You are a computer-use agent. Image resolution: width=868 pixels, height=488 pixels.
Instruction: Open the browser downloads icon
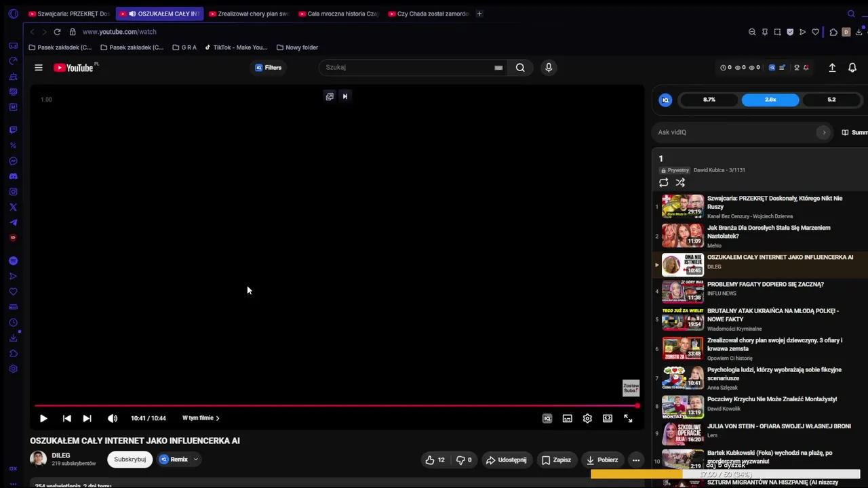pos(859,32)
